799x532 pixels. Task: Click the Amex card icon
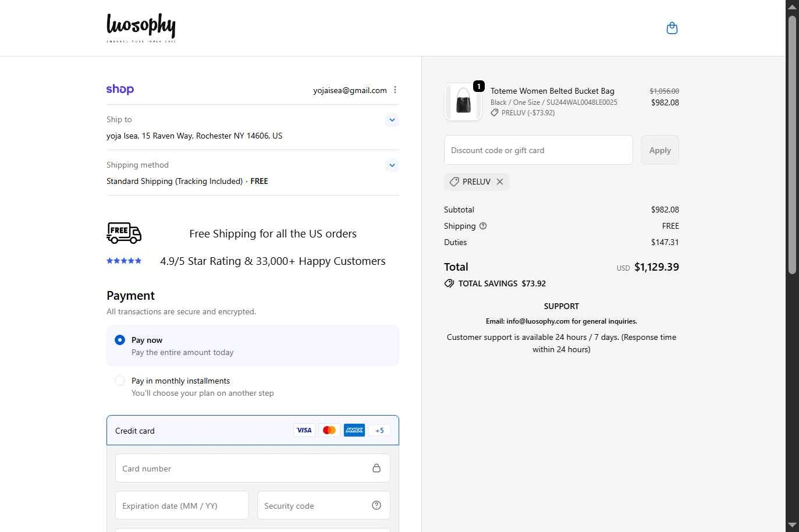(354, 430)
